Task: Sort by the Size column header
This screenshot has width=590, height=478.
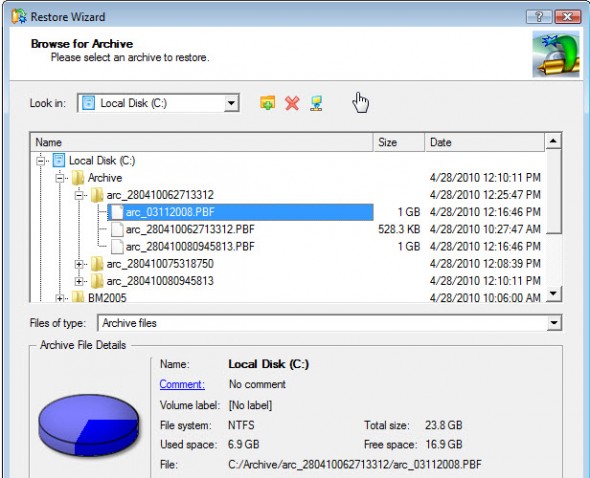Action: click(399, 142)
